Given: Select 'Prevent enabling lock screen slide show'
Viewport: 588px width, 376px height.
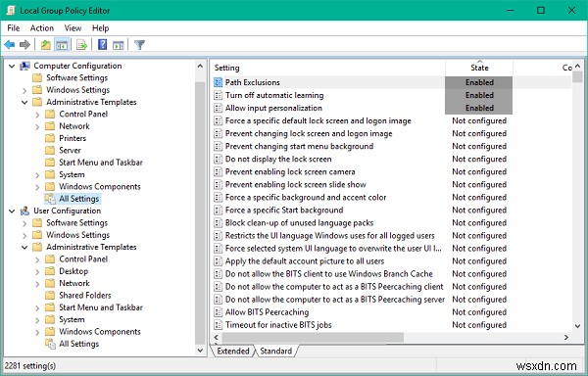Looking at the screenshot, I should point(296,185).
